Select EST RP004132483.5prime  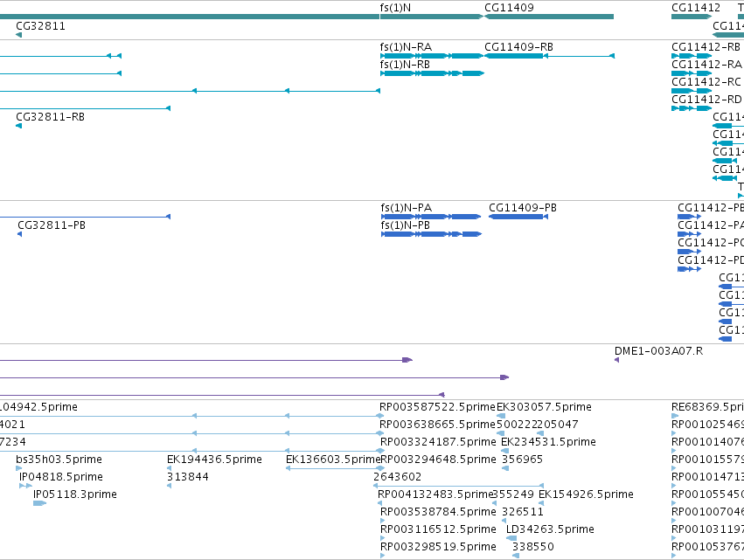tap(435, 494)
